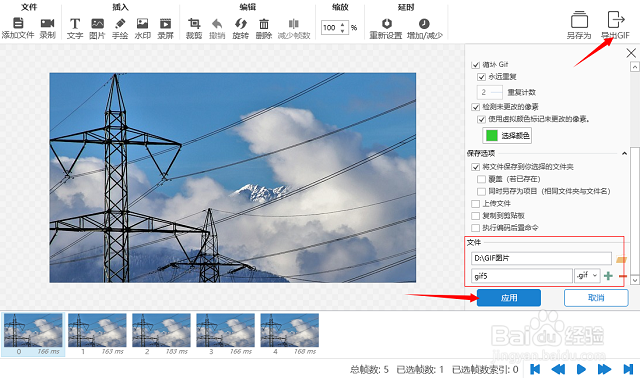Close the export panel with the X

pos(631,53)
